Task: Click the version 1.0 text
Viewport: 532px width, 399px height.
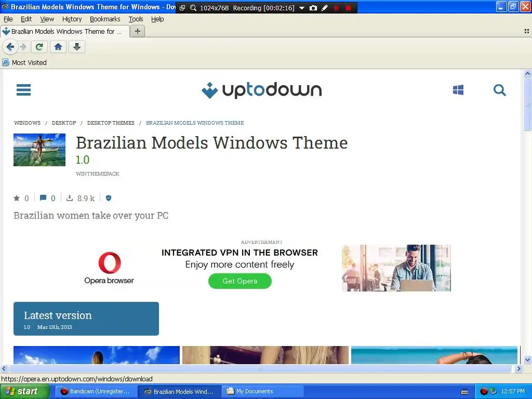Action: pos(83,160)
